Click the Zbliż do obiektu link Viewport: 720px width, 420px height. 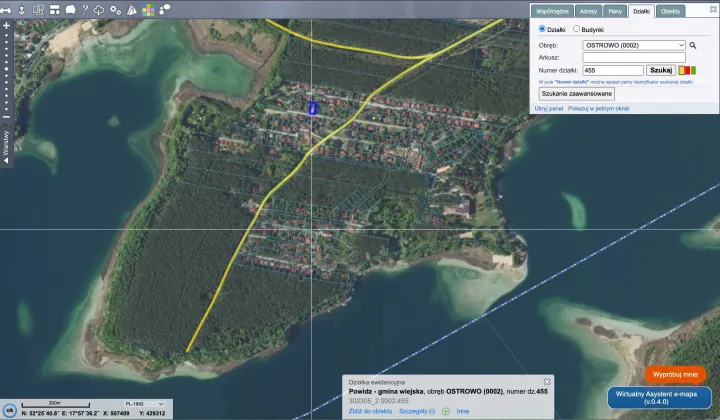click(x=370, y=411)
